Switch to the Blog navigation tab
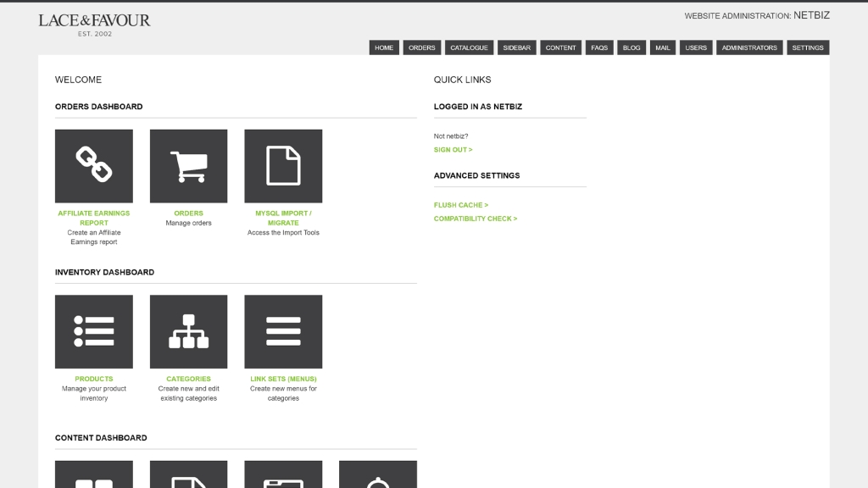The width and height of the screenshot is (868, 488). pos(632,48)
